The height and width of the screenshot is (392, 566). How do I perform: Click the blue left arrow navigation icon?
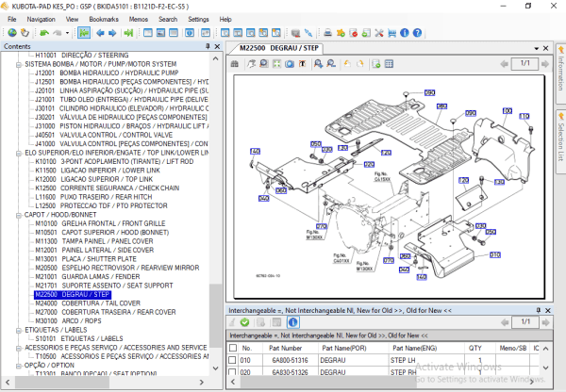(100, 33)
